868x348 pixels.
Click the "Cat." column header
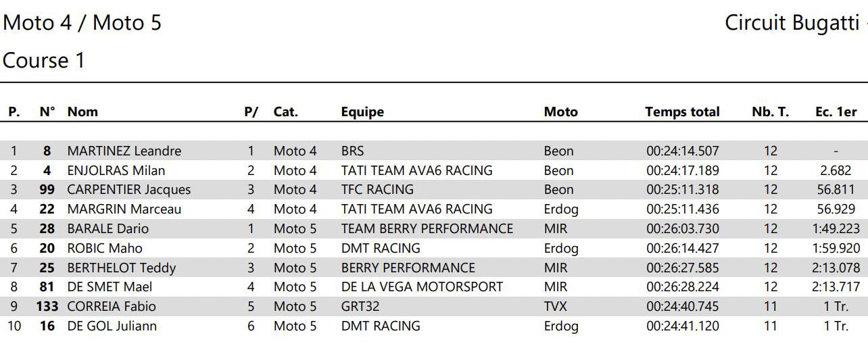point(285,112)
